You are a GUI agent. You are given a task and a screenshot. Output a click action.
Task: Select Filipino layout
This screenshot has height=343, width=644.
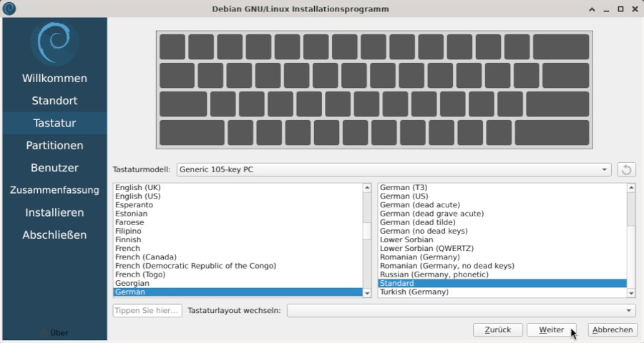pos(238,231)
